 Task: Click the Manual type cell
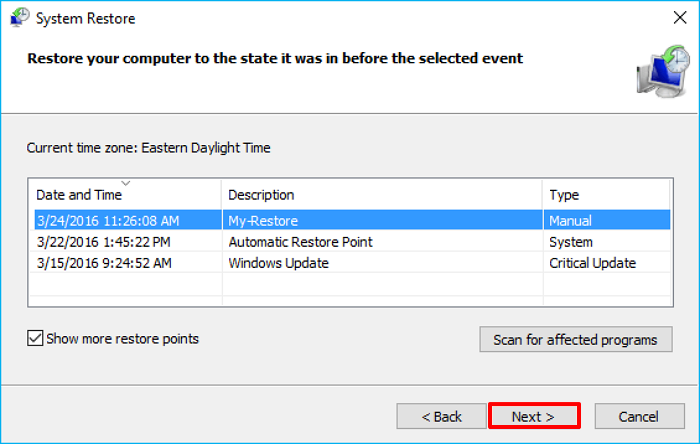[570, 220]
